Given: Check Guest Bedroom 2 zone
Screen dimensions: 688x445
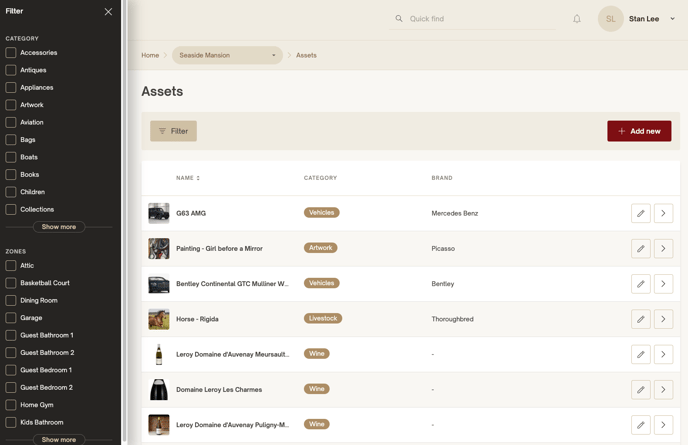Looking at the screenshot, I should click(x=11, y=388).
